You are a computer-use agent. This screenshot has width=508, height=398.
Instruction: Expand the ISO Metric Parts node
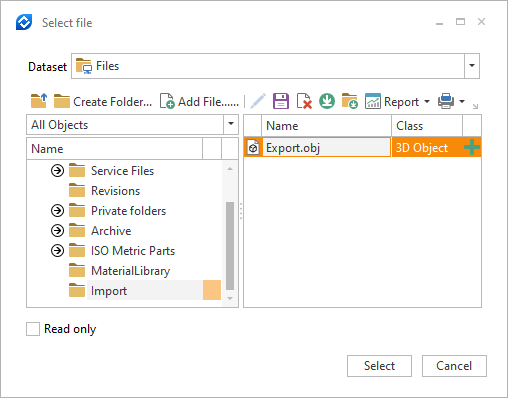(57, 251)
